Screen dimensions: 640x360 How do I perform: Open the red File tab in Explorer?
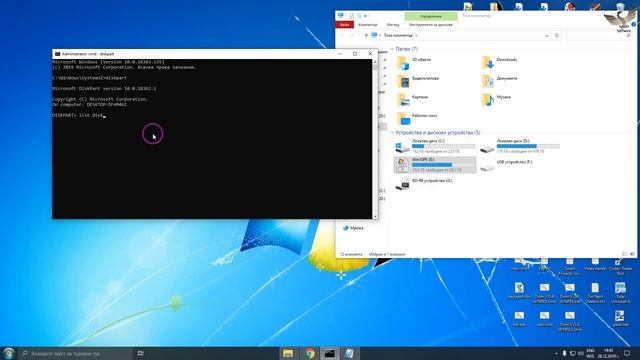click(344, 25)
